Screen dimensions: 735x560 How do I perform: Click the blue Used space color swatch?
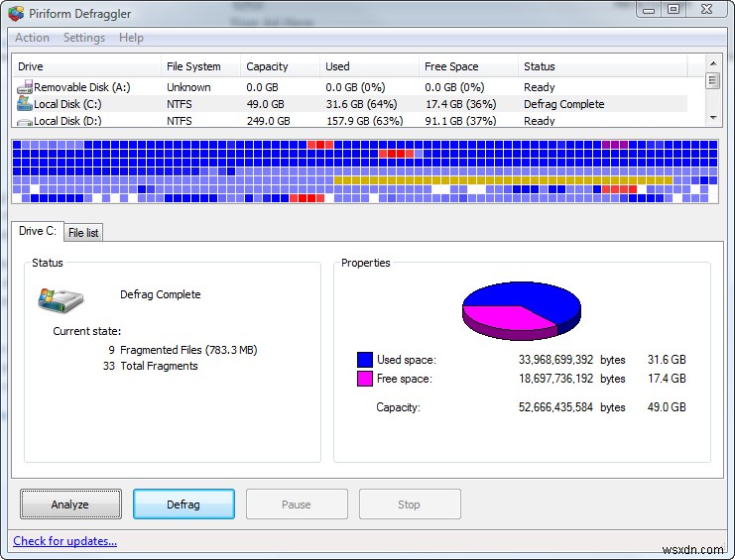pos(365,360)
